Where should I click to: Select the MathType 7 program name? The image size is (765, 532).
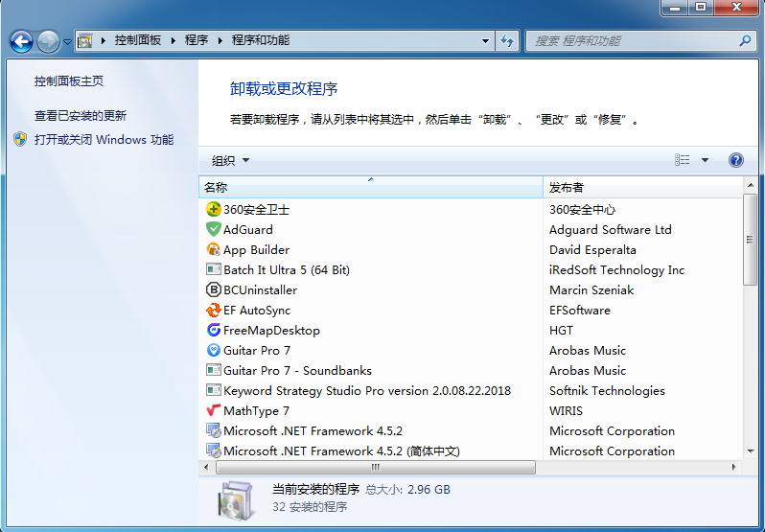[256, 410]
